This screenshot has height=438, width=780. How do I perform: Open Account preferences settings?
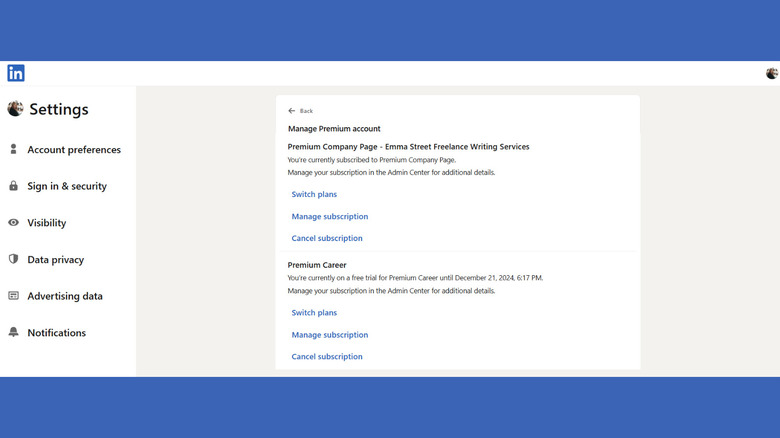[x=74, y=149]
